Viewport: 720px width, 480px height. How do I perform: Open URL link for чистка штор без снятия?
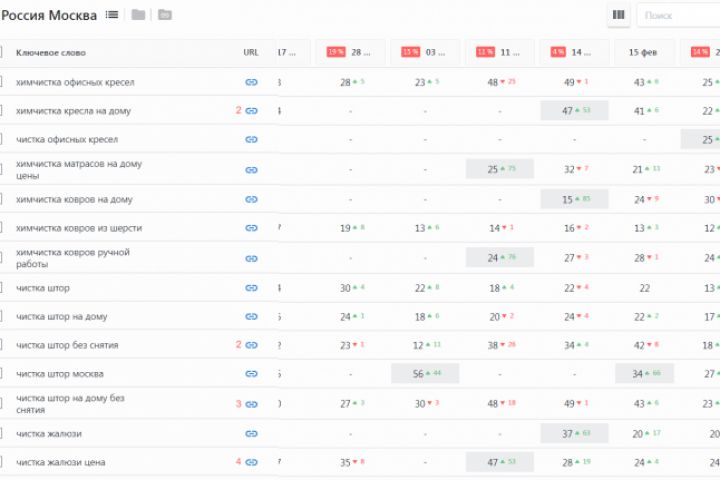(251, 345)
